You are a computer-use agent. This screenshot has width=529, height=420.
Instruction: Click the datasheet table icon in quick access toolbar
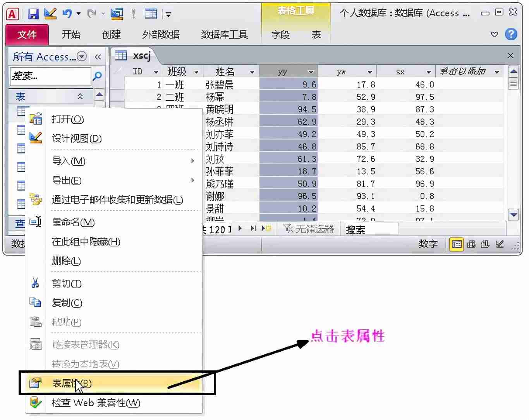pos(151,14)
